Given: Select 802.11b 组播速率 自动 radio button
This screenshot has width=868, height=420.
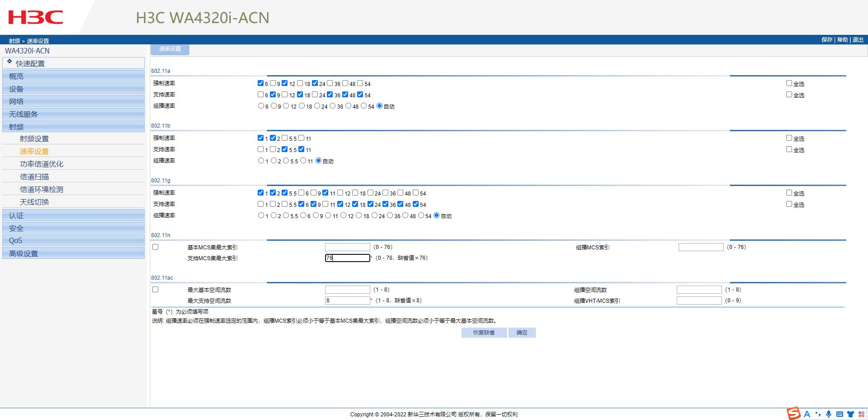Looking at the screenshot, I should tap(319, 161).
